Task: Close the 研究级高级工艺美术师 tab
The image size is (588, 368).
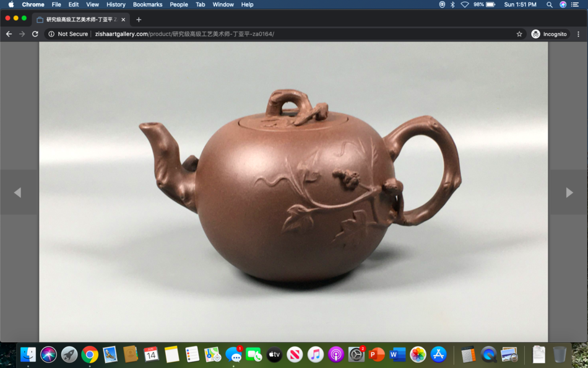Action: coord(123,19)
